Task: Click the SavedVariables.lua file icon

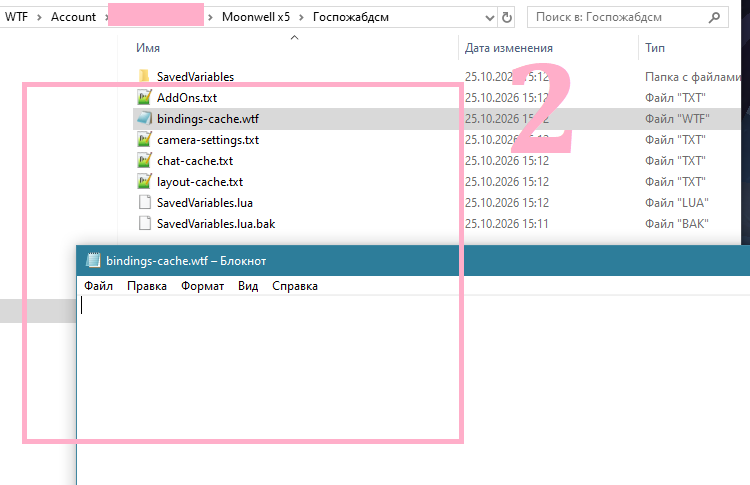Action: click(x=144, y=203)
